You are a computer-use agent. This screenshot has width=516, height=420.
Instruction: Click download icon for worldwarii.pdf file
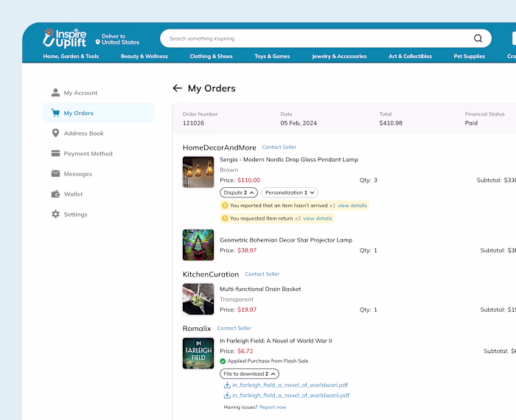click(x=227, y=396)
